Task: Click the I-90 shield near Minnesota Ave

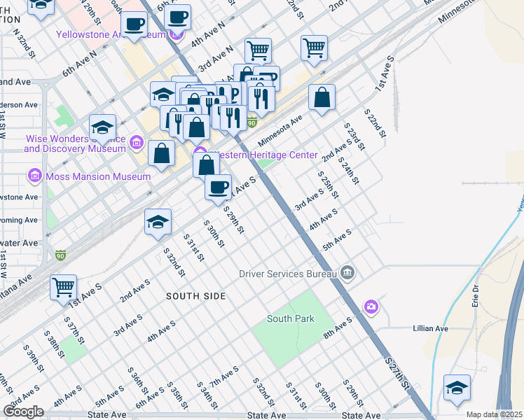Action: point(251,123)
